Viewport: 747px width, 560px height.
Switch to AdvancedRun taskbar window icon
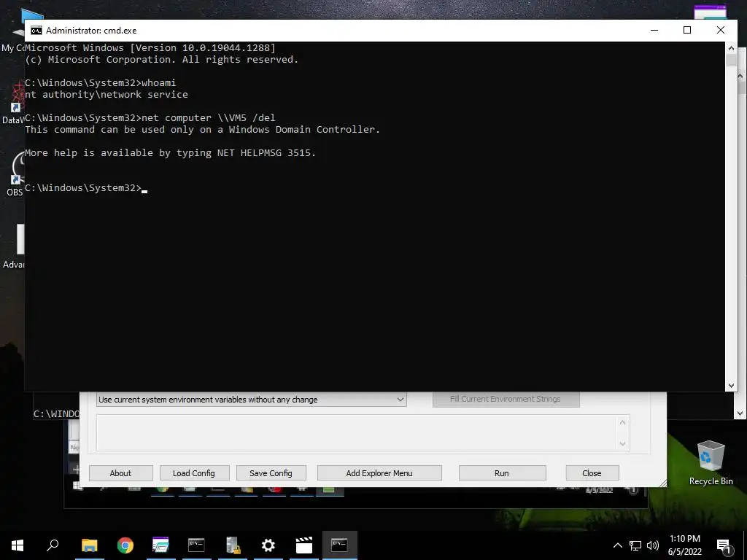pos(160,545)
